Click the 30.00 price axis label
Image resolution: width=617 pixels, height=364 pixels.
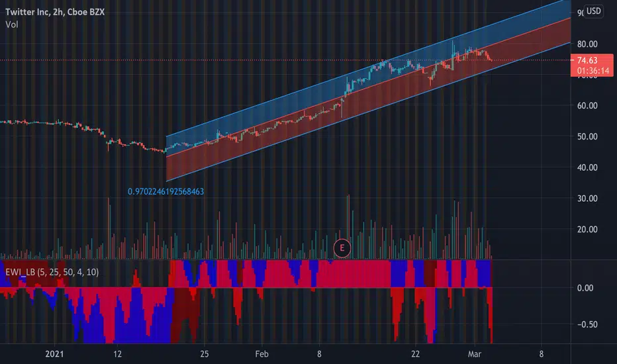click(587, 199)
